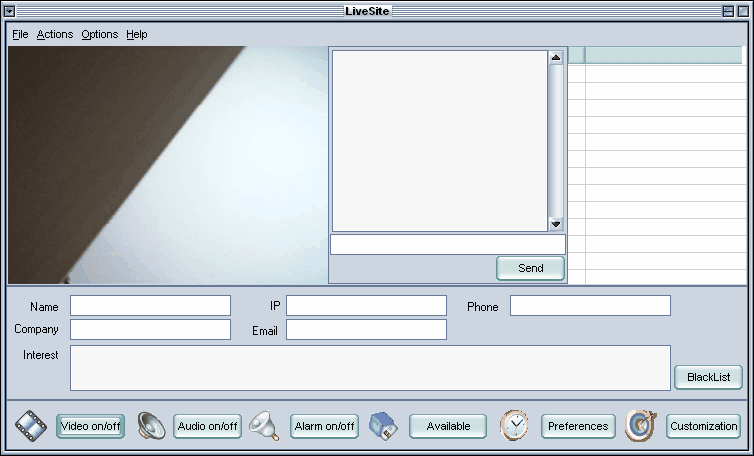Click the clock preferences icon
Viewport: 754px width, 456px height.
click(x=514, y=426)
